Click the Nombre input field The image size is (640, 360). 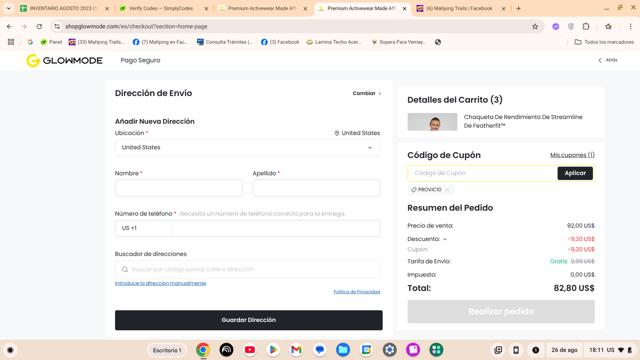(179, 188)
